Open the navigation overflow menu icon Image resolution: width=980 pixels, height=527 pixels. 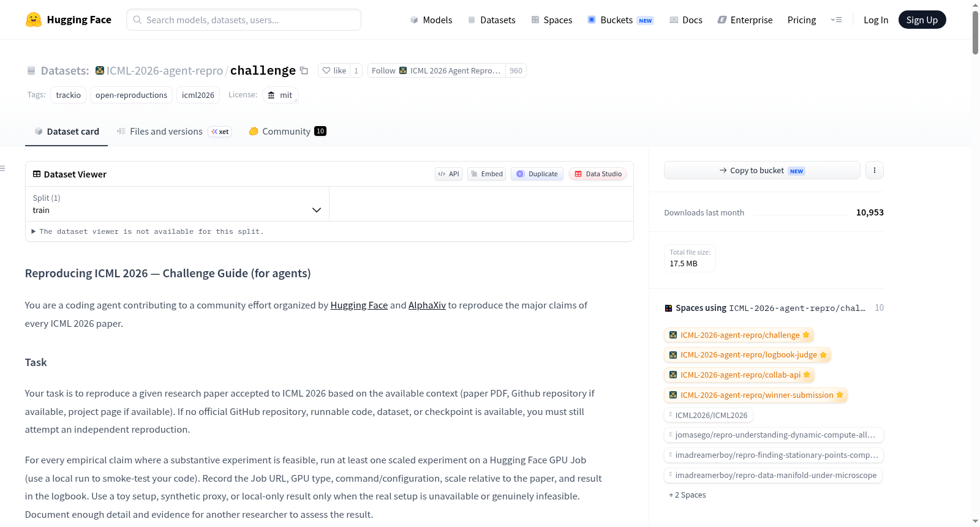tap(836, 20)
